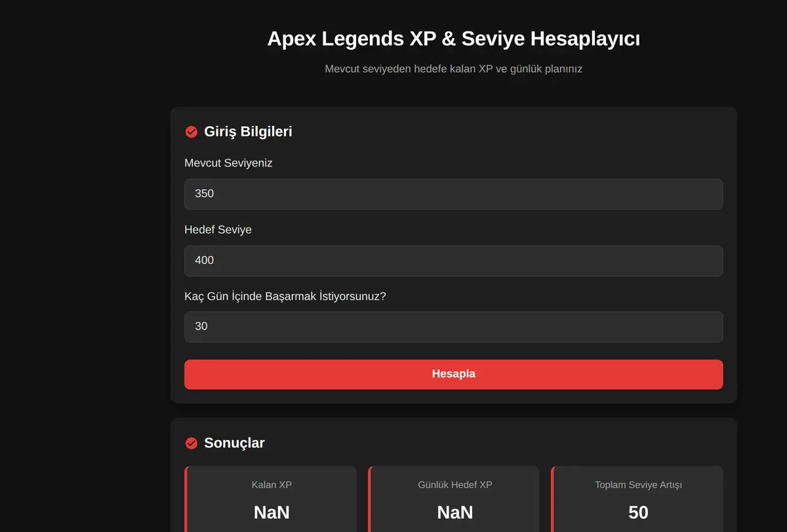Click the Hesapla button
The height and width of the screenshot is (532, 787).
[453, 374]
